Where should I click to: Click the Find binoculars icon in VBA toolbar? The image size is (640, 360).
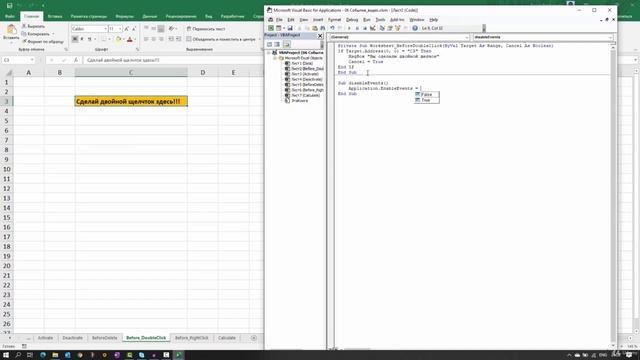click(323, 28)
